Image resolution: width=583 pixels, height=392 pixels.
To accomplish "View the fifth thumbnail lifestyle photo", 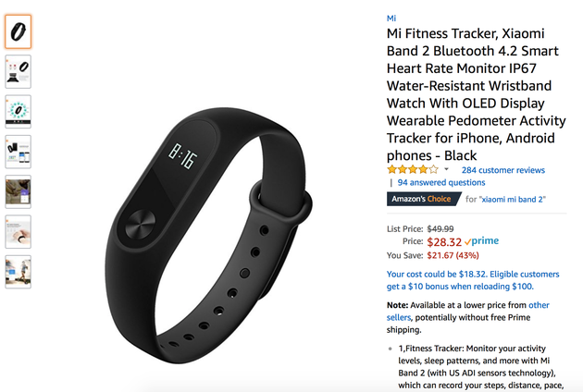I will coord(18,191).
